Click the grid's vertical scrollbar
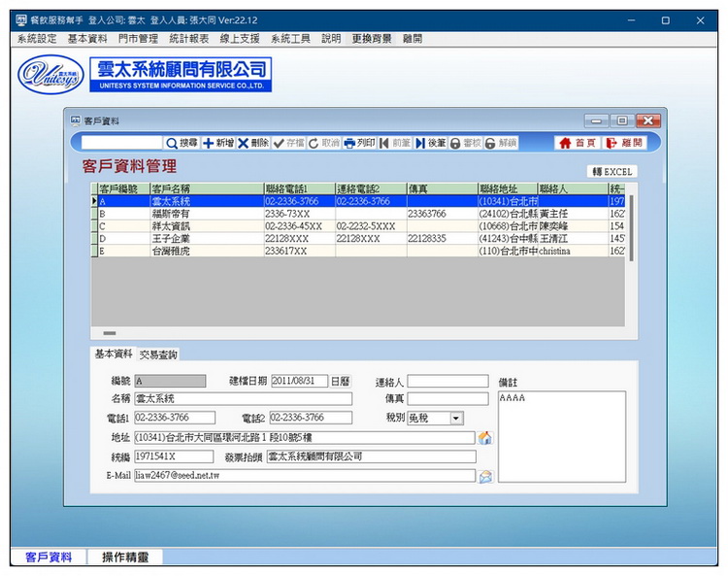The width and height of the screenshot is (728, 576). click(x=631, y=227)
